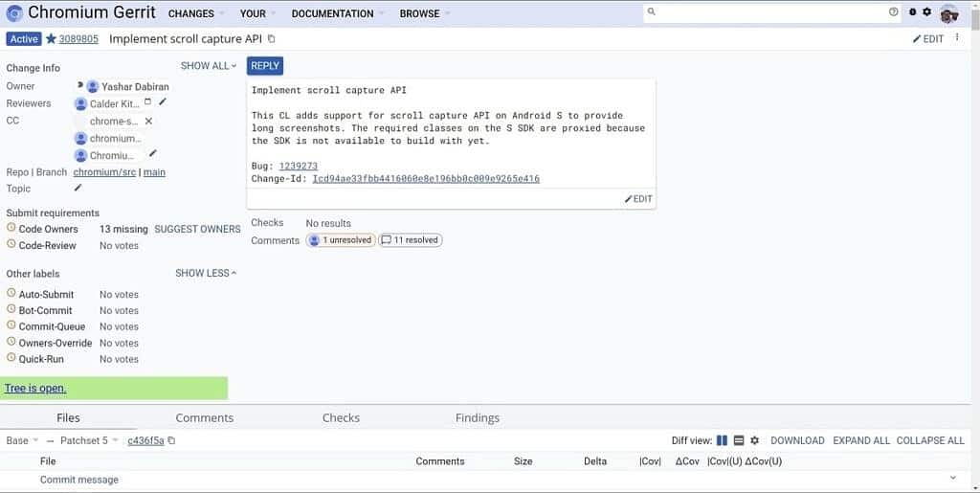This screenshot has width=980, height=493.
Task: Click the search magnifier icon
Action: click(651, 11)
